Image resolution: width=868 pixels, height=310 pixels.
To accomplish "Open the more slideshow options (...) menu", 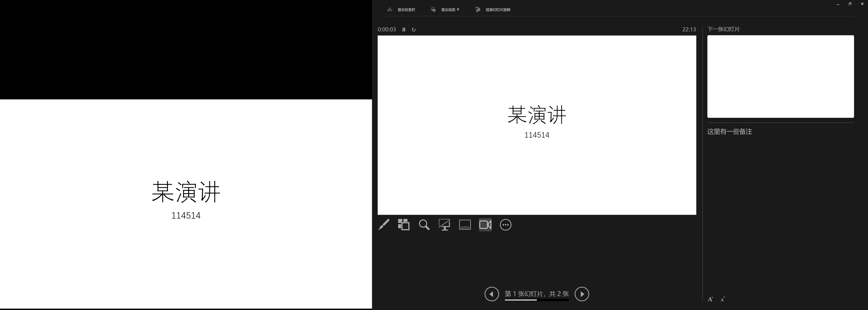I will click(505, 224).
